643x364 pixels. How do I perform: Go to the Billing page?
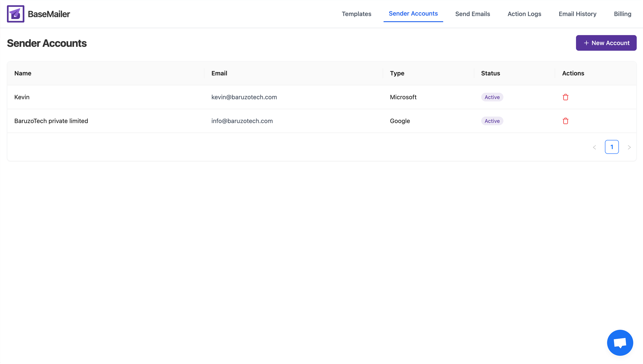(623, 14)
